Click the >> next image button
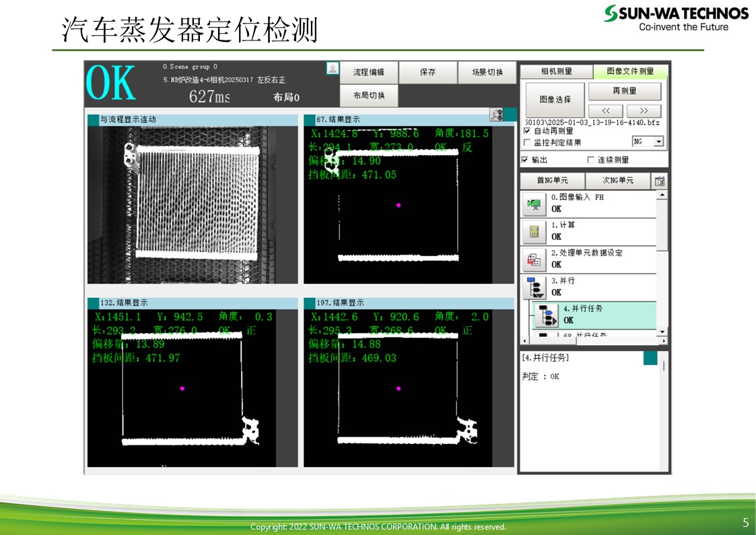The width and height of the screenshot is (756, 535). click(x=644, y=111)
